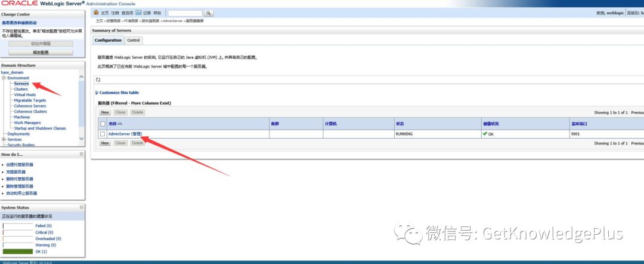Click the 释放配置 button
Viewport: 644px width, 264px height.
41,52
